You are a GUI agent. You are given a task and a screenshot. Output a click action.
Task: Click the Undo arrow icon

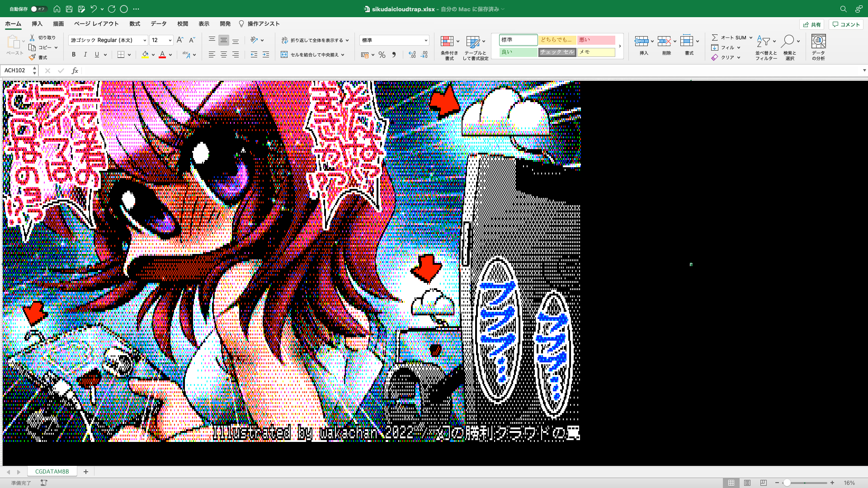click(94, 9)
